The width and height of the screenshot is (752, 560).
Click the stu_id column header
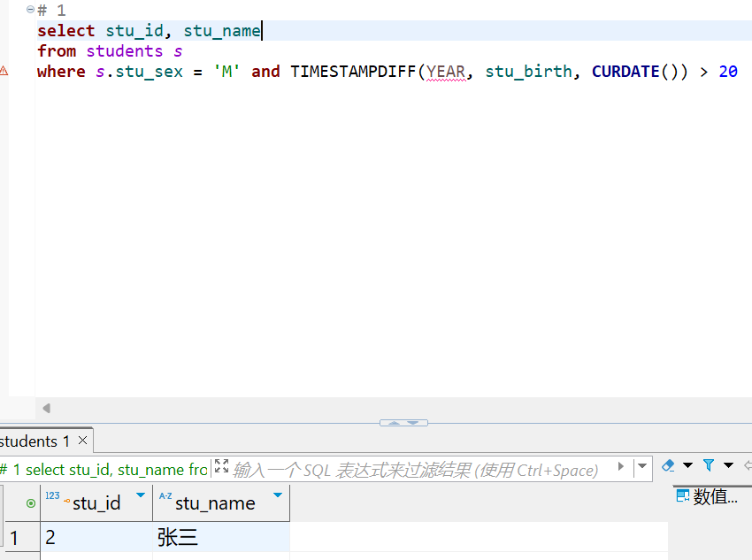point(96,503)
